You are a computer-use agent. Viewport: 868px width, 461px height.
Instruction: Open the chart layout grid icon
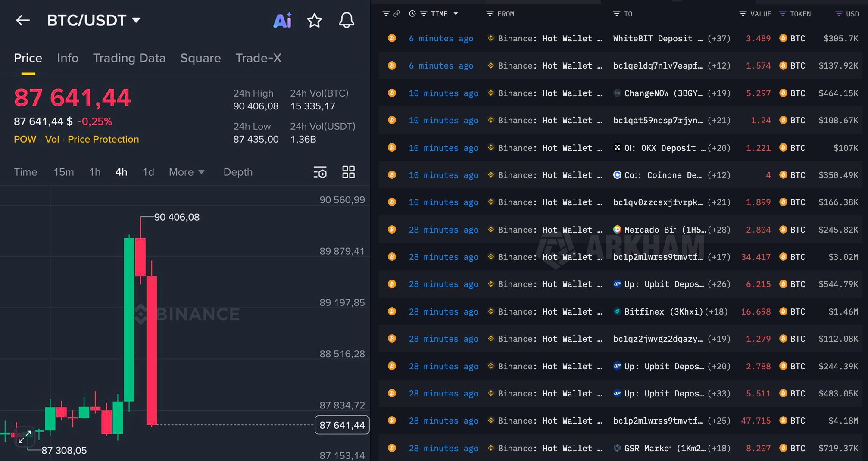[348, 172]
